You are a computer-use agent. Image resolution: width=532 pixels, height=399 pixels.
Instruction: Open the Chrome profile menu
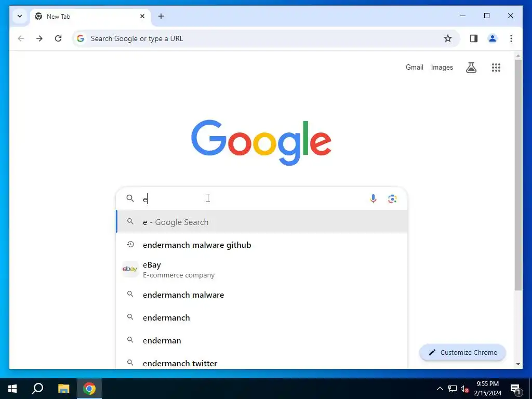tap(493, 38)
